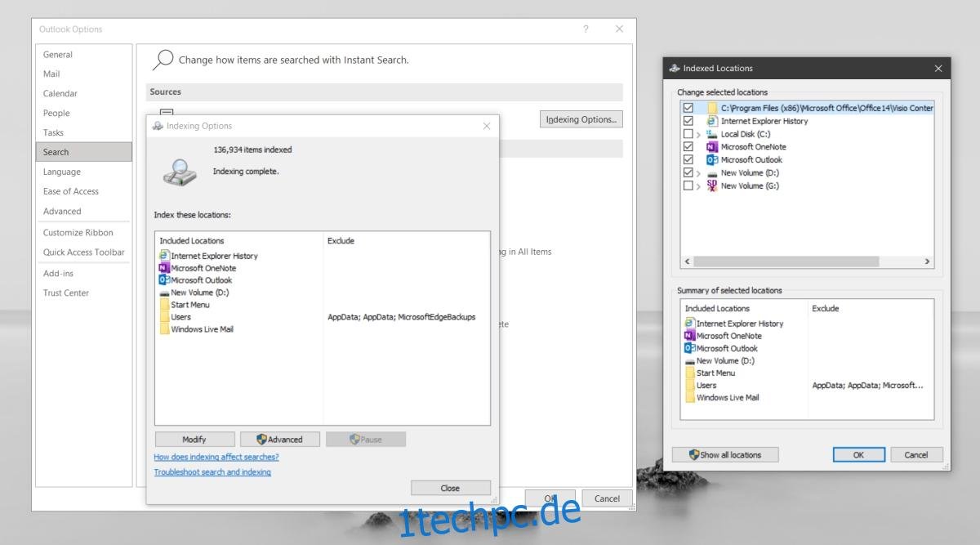Click Microsoft Outlook icon in Change selected locations tree
The width and height of the screenshot is (980, 545).
click(x=712, y=160)
